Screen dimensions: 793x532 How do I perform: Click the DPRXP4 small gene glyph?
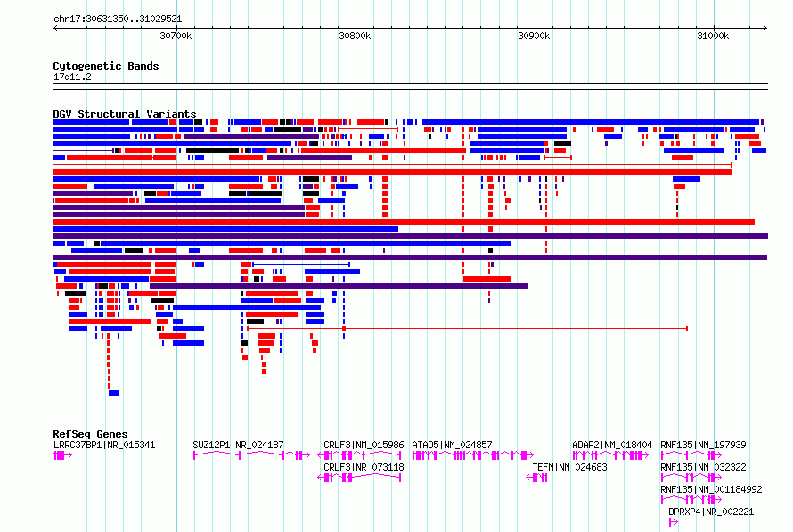(673, 522)
